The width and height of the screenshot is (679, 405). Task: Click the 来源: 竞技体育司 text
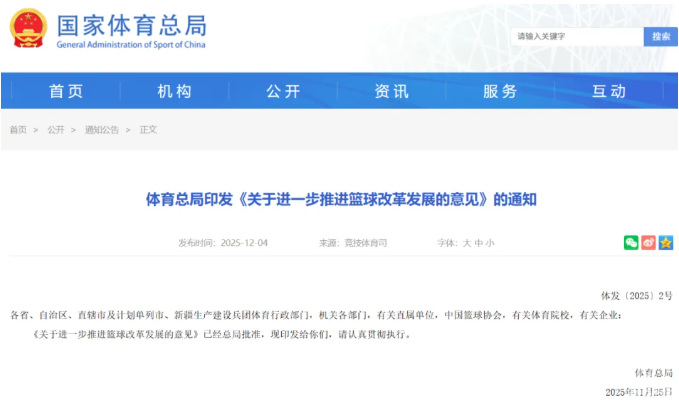[353, 243]
